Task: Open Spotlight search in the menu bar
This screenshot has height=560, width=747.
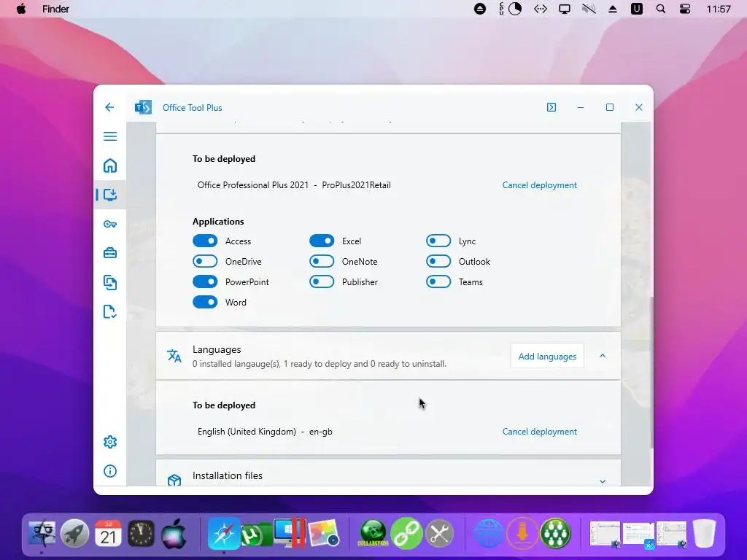Action: click(661, 9)
